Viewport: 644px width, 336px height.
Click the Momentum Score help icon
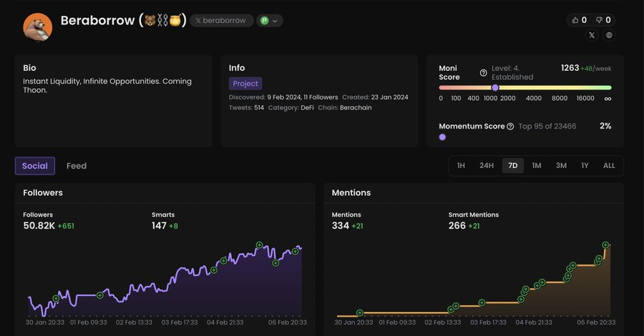coord(510,127)
